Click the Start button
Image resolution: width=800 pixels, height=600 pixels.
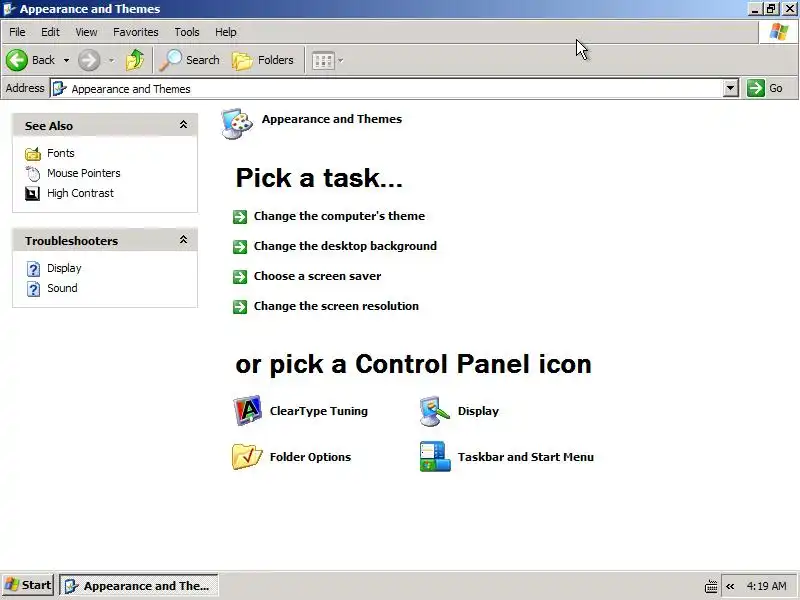click(28, 585)
